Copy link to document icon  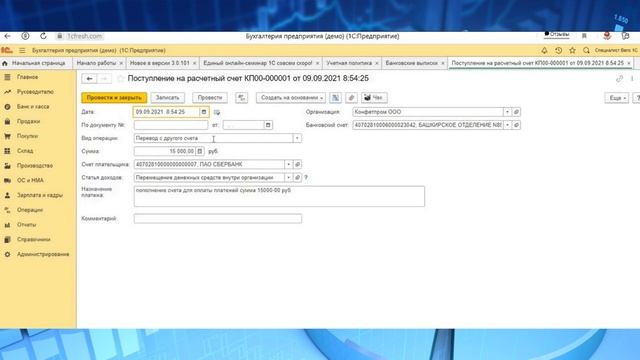click(619, 78)
